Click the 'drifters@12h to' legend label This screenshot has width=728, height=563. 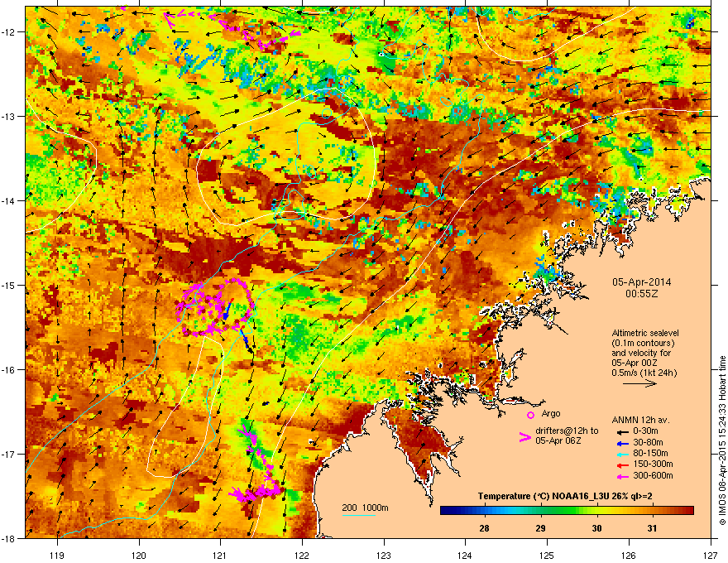click(x=567, y=431)
